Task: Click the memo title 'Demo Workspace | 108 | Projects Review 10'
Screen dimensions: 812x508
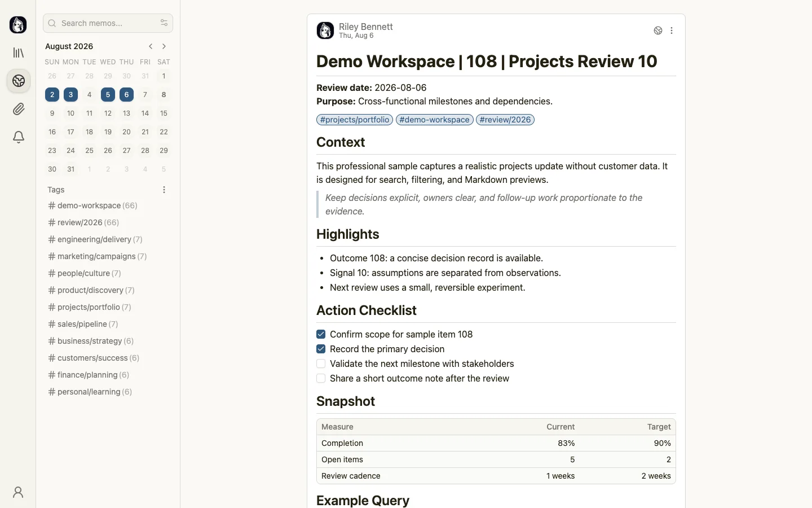Action: (487, 62)
